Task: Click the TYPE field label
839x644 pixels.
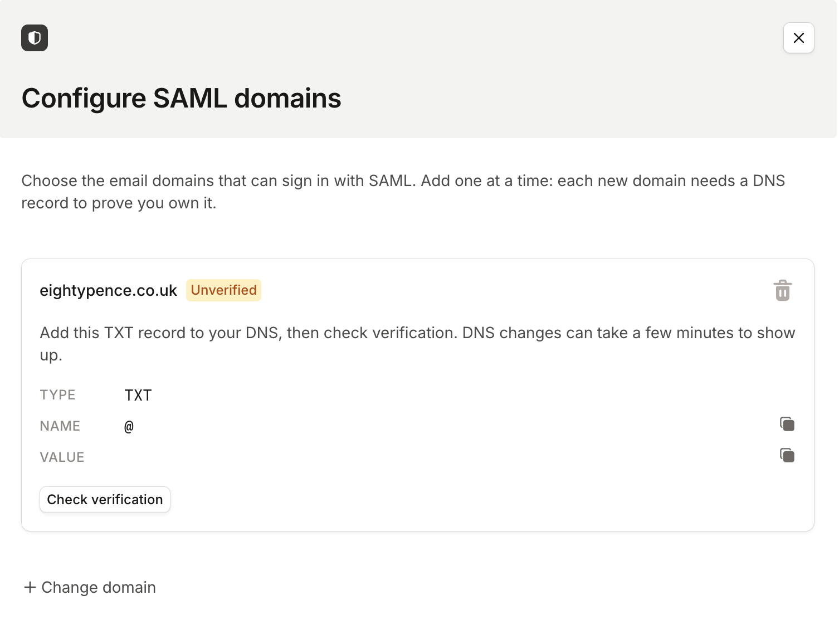Action: [x=57, y=395]
